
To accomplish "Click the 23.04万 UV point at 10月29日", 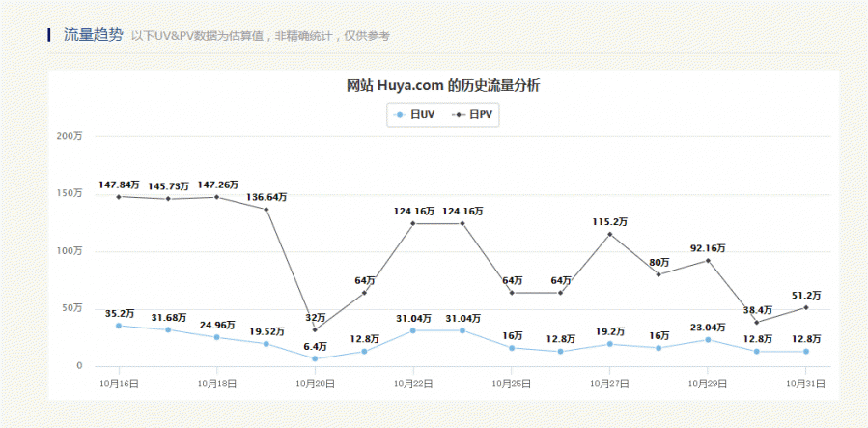I will pyautogui.click(x=708, y=339).
